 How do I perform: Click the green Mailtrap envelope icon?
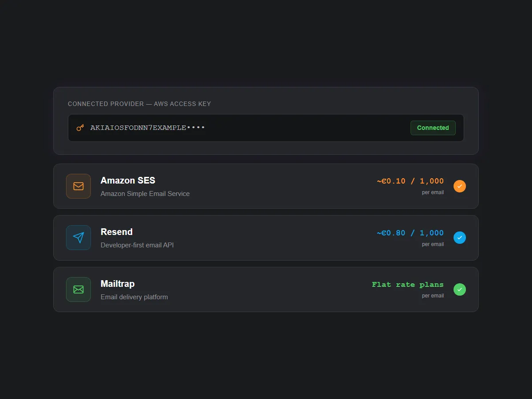click(x=78, y=289)
